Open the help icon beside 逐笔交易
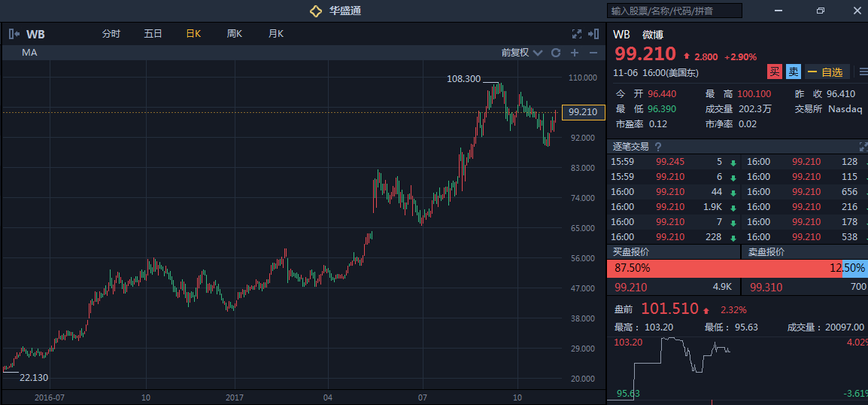Image resolution: width=868 pixels, height=405 pixels. pos(658,147)
